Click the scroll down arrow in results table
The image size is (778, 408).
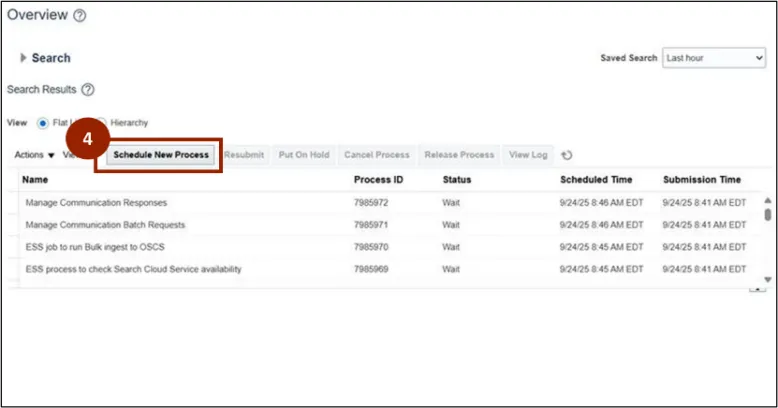tap(768, 279)
